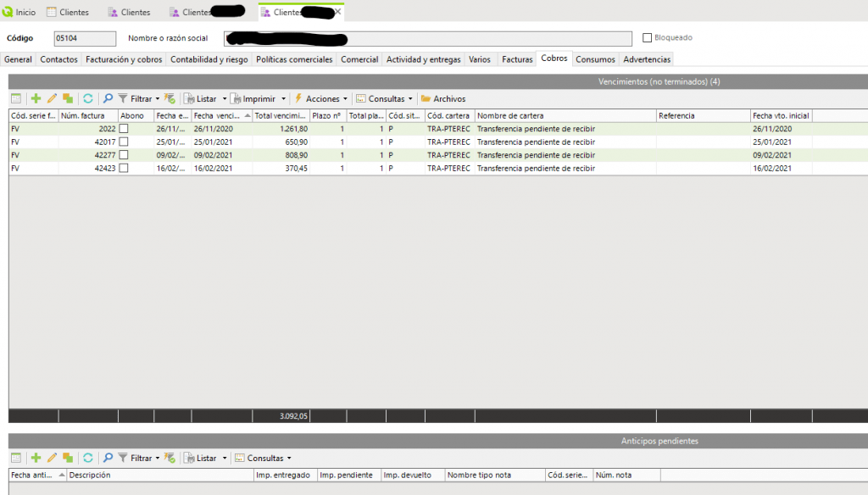Go to Inicio home icon tab
868x495 pixels.
tap(8, 12)
